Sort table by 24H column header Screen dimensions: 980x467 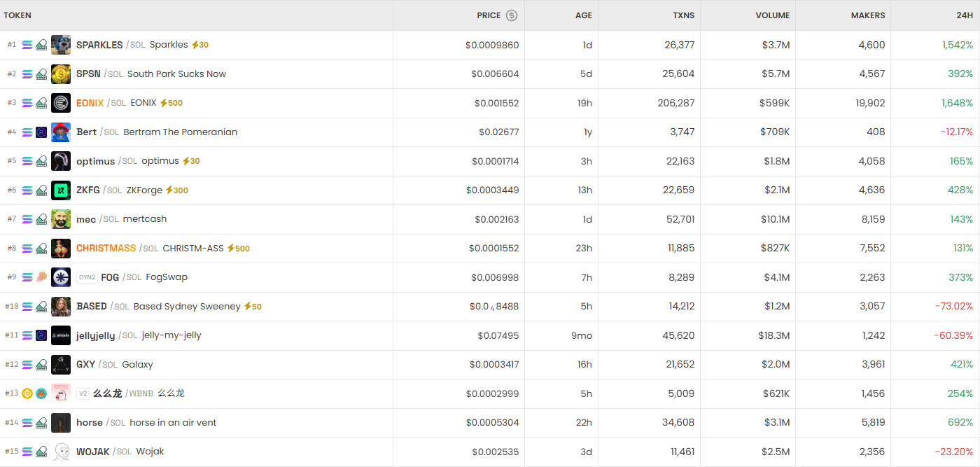click(964, 15)
